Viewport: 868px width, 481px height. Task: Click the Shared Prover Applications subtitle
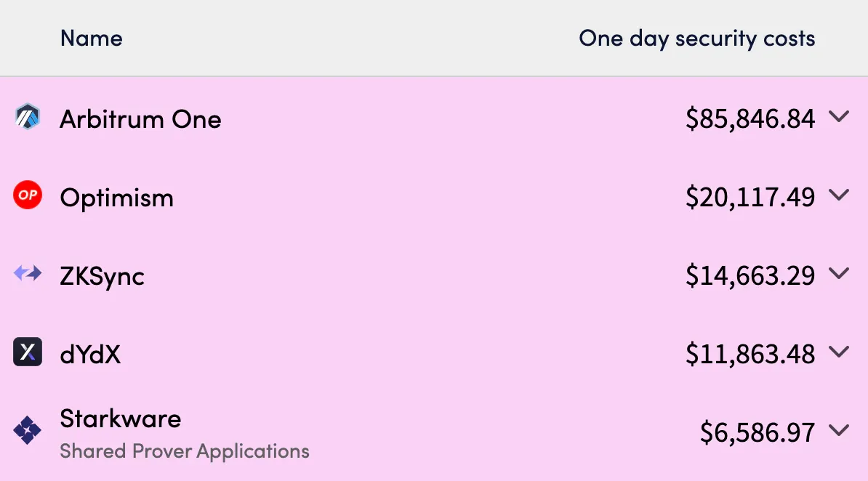[x=185, y=451]
